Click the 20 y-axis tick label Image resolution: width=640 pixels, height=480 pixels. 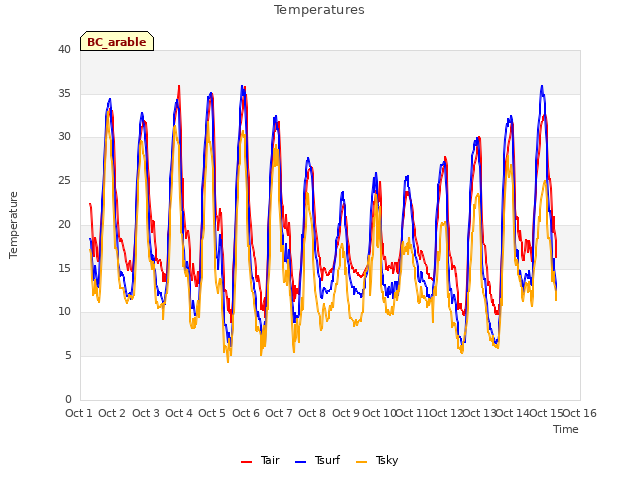tap(64, 224)
